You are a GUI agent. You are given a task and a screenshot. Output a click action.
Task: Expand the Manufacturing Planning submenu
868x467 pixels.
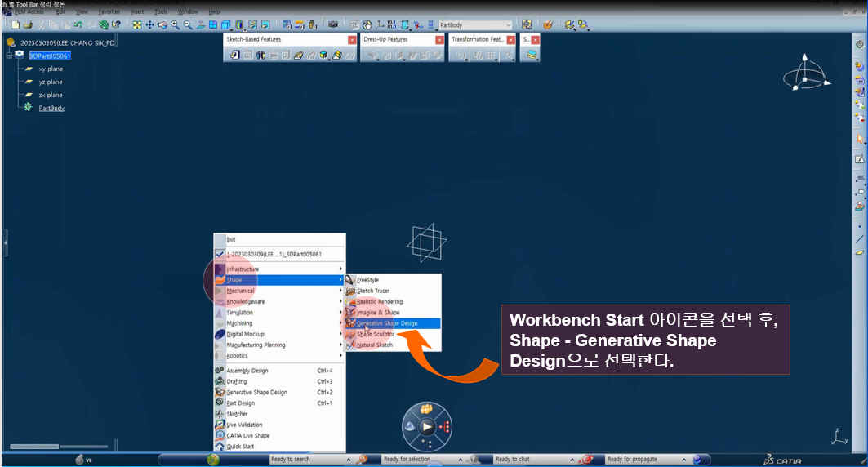[279, 345]
